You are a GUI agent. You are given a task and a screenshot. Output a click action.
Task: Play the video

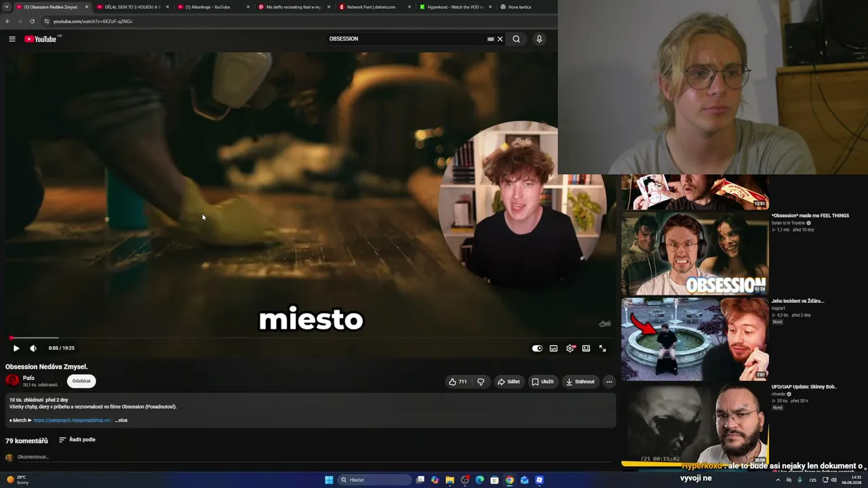click(16, 348)
